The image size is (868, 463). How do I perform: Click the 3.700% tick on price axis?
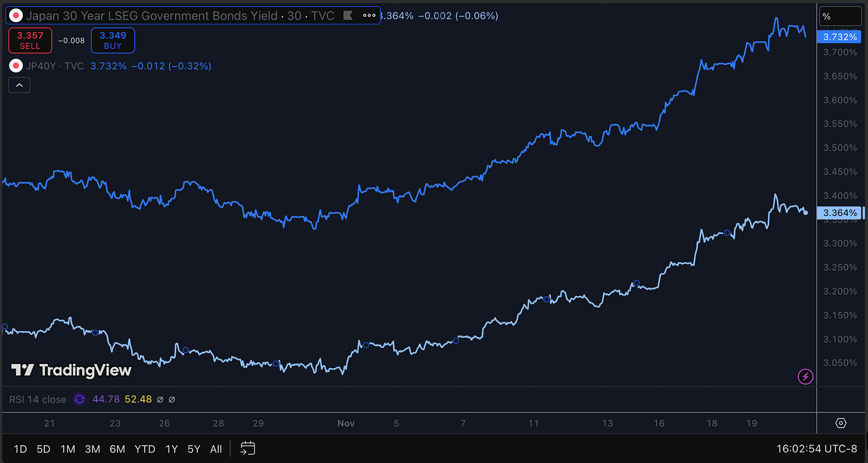(x=839, y=53)
